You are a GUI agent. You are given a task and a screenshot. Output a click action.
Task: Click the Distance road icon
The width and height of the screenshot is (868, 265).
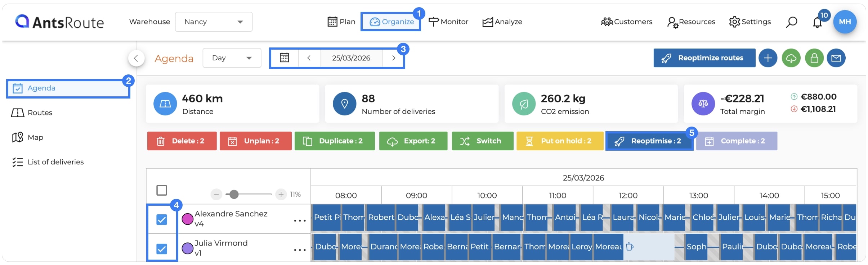click(165, 104)
